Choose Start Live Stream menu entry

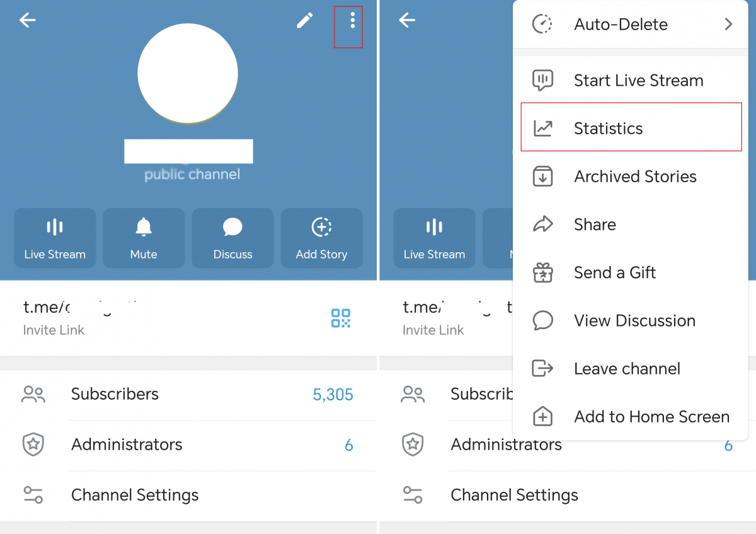coord(638,81)
